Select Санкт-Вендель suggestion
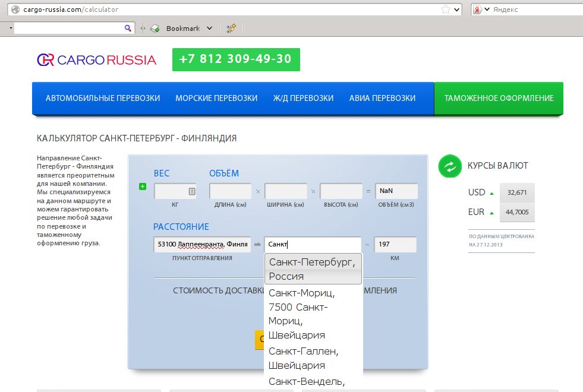 pyautogui.click(x=313, y=382)
